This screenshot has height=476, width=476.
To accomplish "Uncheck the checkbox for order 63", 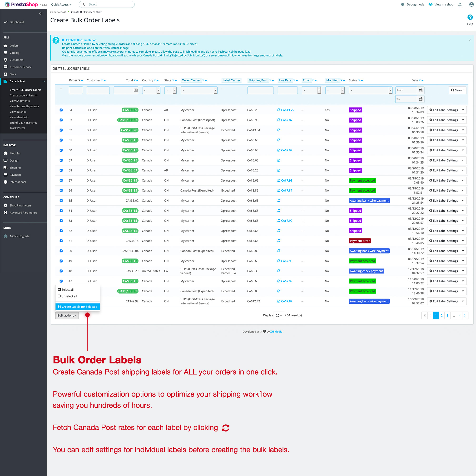I will (x=61, y=120).
